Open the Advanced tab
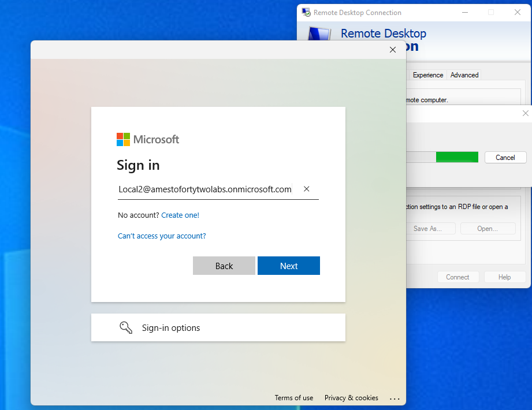532x410 pixels. [x=464, y=75]
